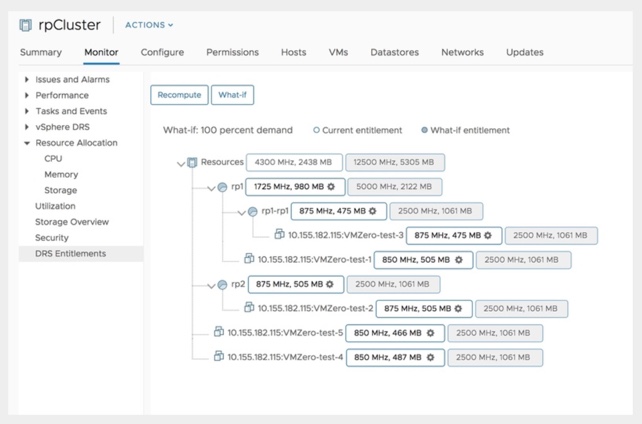This screenshot has height=424, width=642.
Task: Select the Current entitlement radio option
Action: tap(317, 130)
